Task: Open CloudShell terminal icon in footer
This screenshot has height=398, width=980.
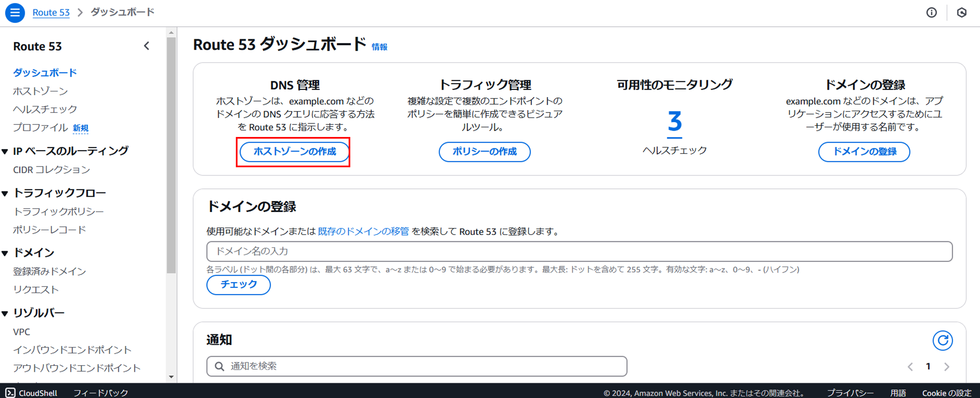Action: [10, 392]
